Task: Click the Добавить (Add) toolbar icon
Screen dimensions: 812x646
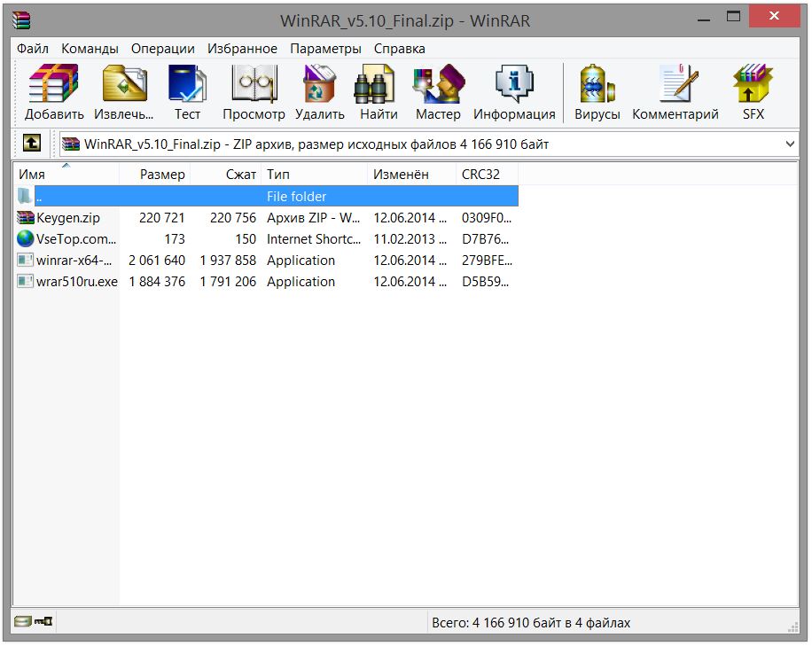Action: click(54, 83)
